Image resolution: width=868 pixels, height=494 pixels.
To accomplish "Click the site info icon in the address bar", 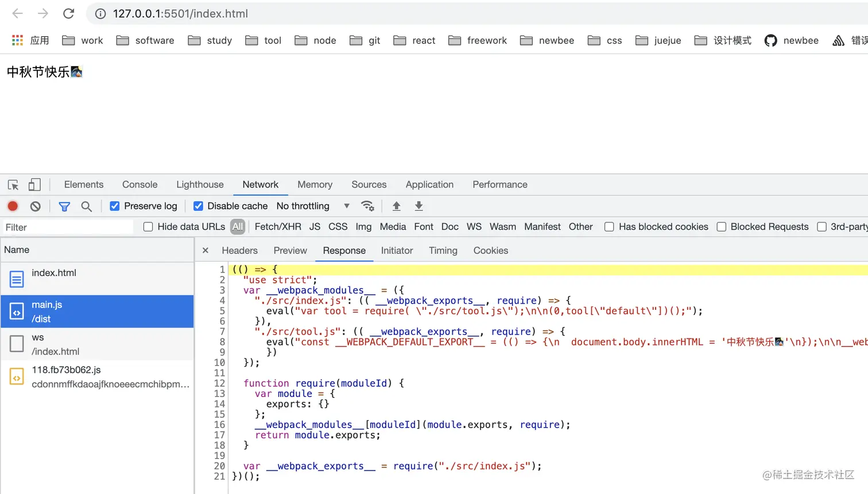I will tap(100, 14).
